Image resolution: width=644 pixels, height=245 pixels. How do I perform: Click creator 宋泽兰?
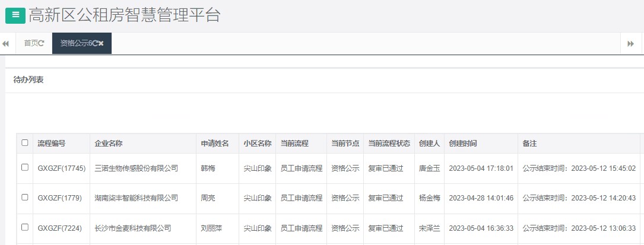(430, 228)
